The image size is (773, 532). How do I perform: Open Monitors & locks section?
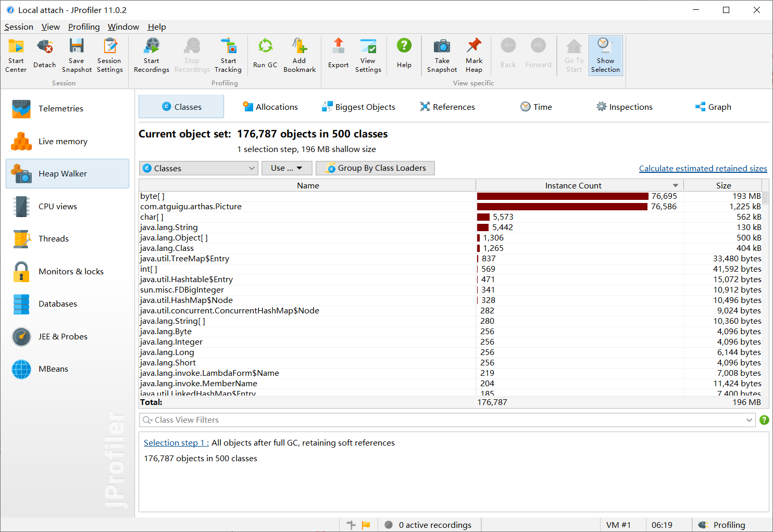tap(67, 272)
